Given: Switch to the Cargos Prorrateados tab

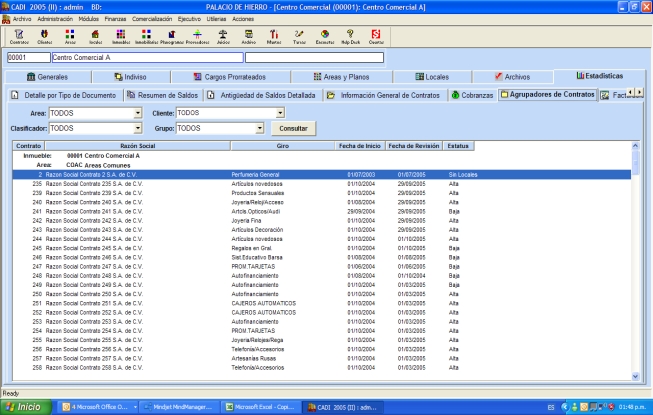Looking at the screenshot, I should [x=230, y=76].
